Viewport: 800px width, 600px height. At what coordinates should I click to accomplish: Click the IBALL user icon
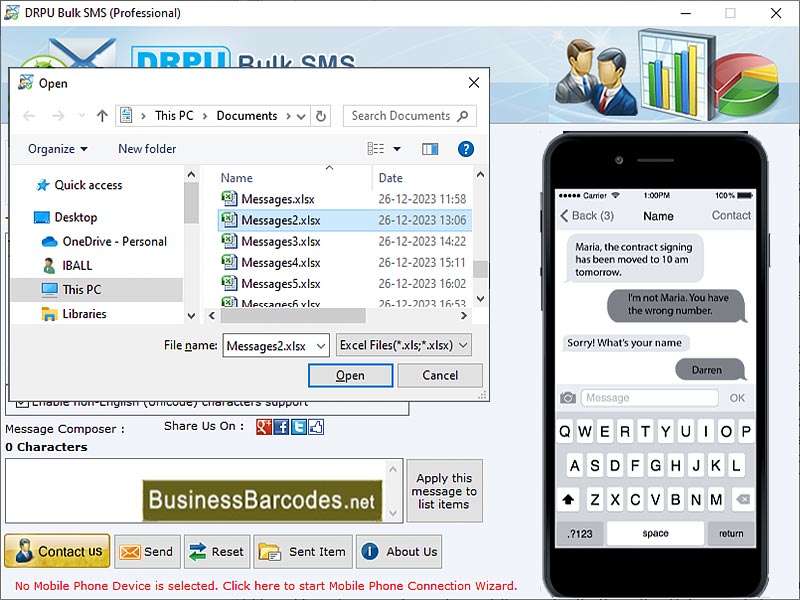pos(49,265)
